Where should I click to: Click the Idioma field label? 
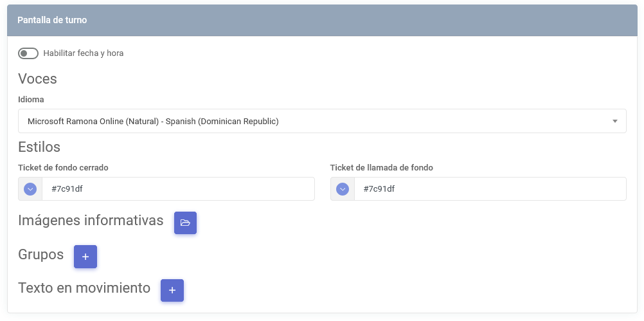point(31,100)
